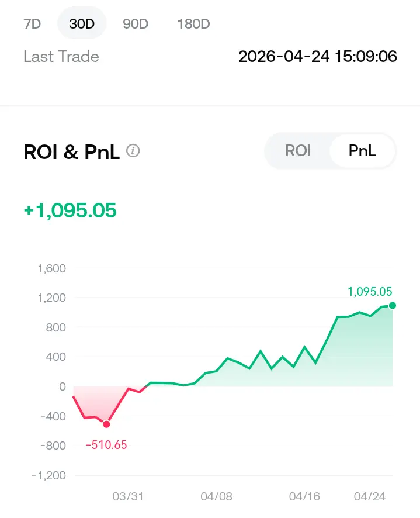
Task: Click the 1,600 y-axis label
Action: [x=51, y=269]
